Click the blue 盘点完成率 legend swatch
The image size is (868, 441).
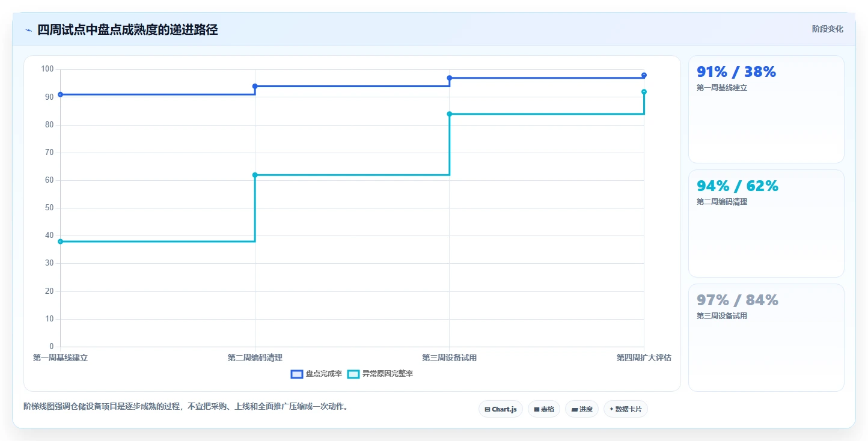coord(297,374)
